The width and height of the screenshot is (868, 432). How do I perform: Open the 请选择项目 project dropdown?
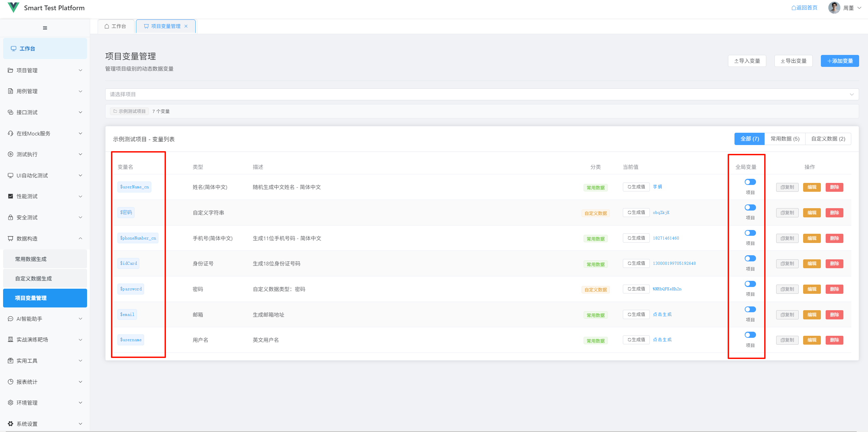click(481, 95)
